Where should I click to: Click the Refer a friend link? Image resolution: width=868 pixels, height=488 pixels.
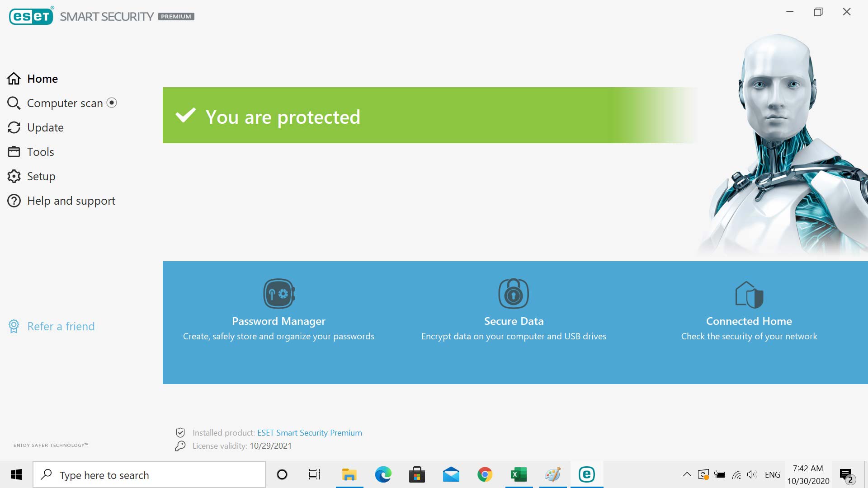coord(61,326)
